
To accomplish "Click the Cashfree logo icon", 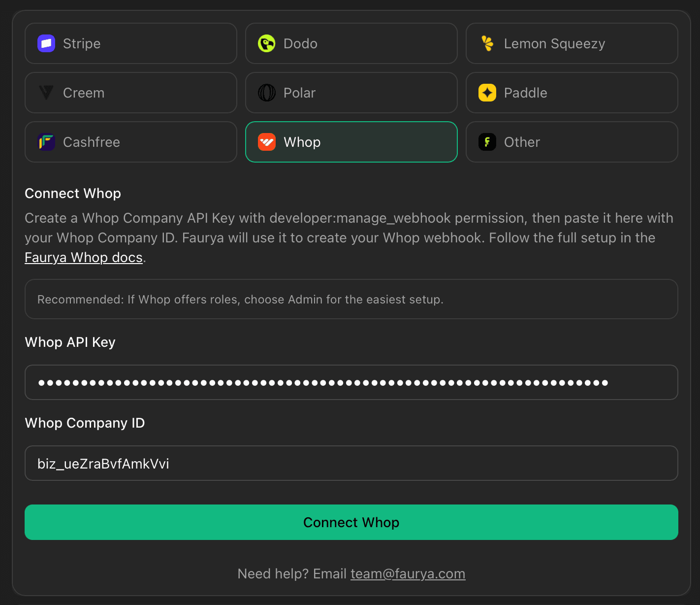I will pos(46,142).
